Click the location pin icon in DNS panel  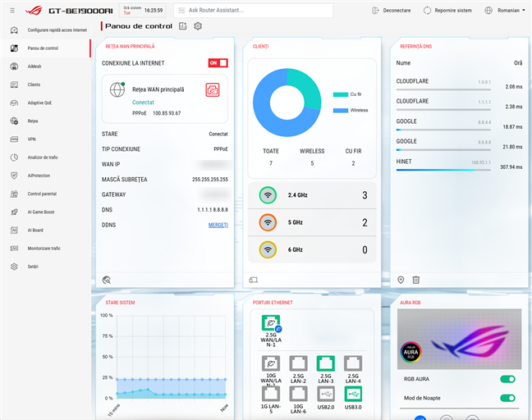(401, 280)
